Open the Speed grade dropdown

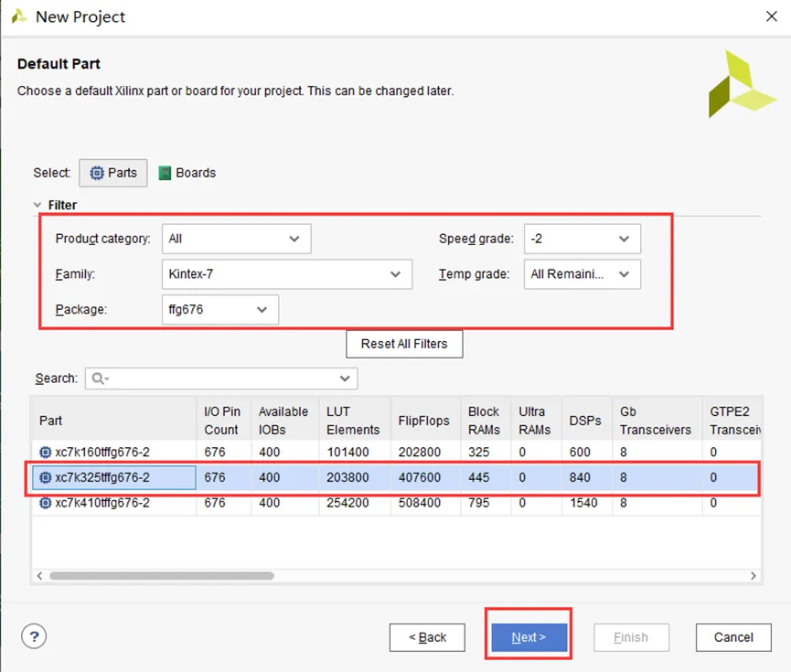583,239
